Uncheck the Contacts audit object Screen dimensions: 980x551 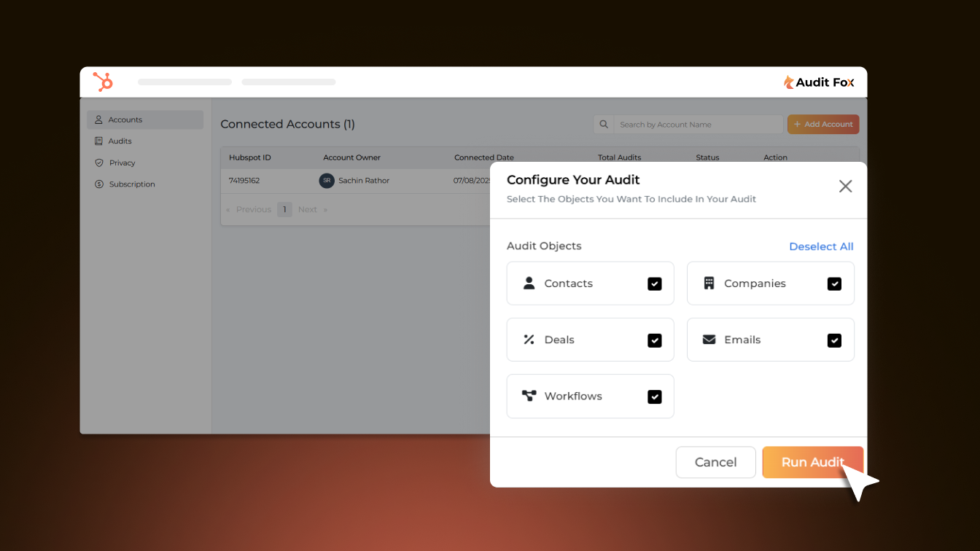coord(654,284)
